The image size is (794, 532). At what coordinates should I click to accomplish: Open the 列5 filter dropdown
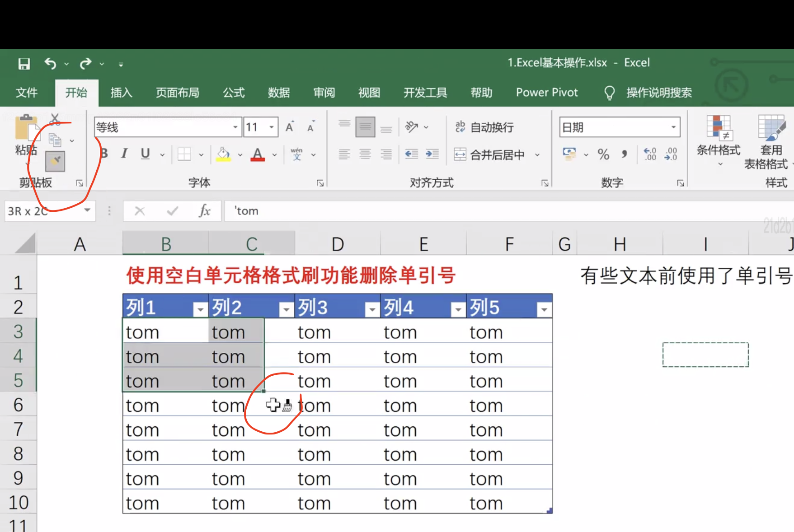[544, 309]
